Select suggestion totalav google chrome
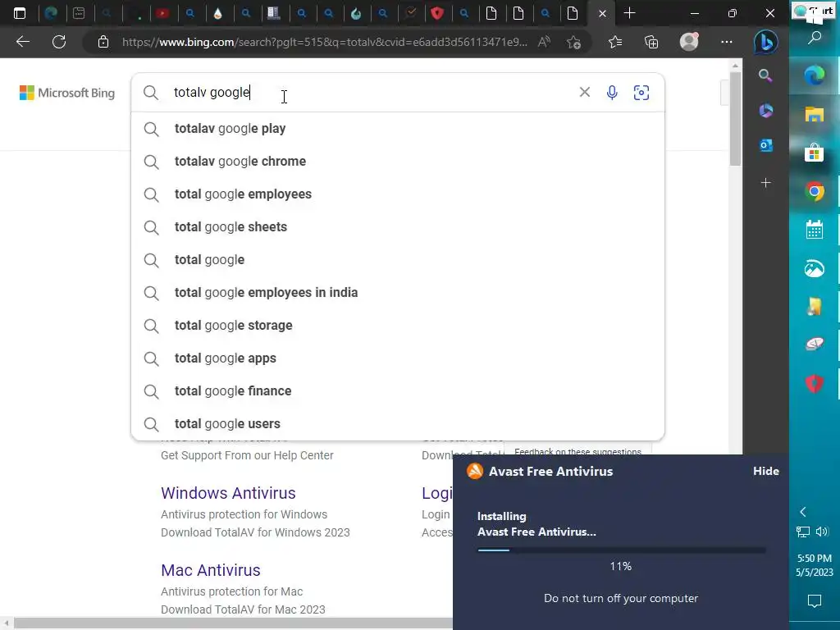Image resolution: width=840 pixels, height=630 pixels. [x=398, y=162]
